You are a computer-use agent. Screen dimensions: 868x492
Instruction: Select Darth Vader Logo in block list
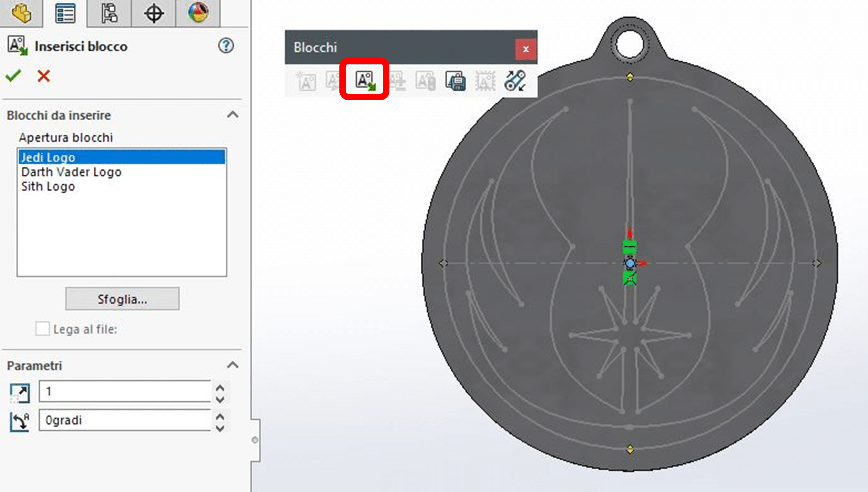click(x=71, y=172)
